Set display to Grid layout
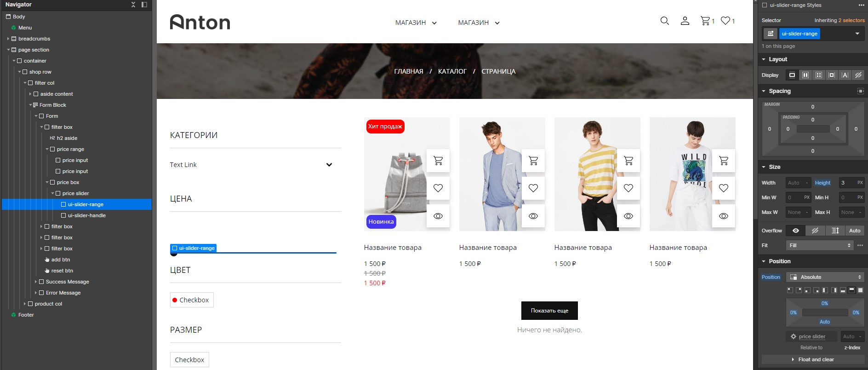The image size is (868, 370). tap(818, 75)
